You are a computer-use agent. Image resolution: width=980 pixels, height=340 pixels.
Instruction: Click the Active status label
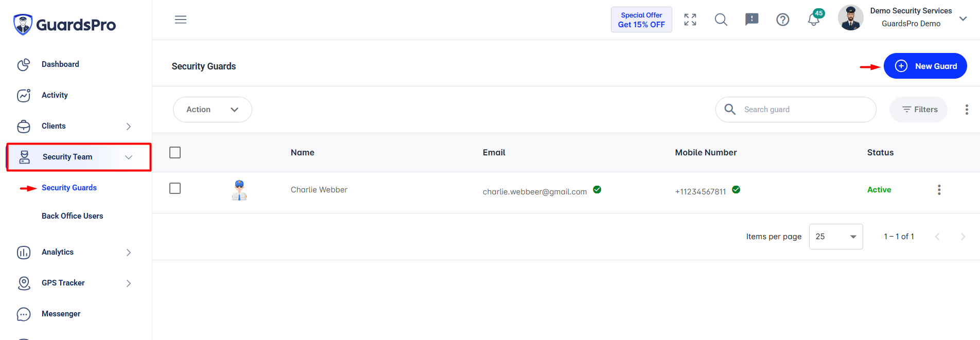(879, 190)
